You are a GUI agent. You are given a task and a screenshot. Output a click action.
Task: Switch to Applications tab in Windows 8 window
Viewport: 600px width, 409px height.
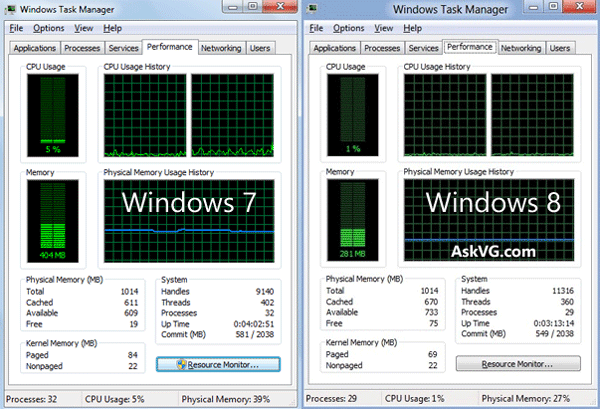[x=335, y=48]
